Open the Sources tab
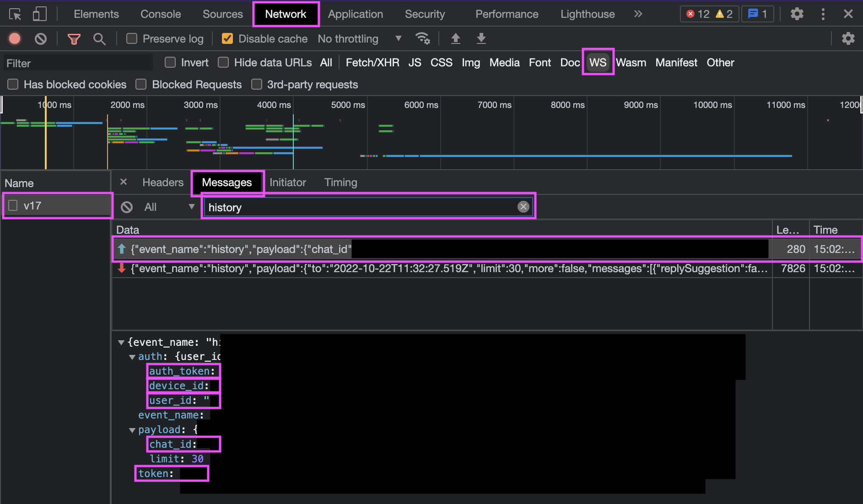This screenshot has width=863, height=504. [222, 14]
